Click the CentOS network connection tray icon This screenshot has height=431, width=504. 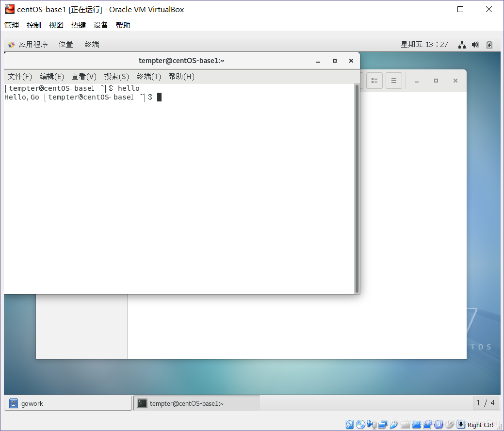tap(462, 45)
